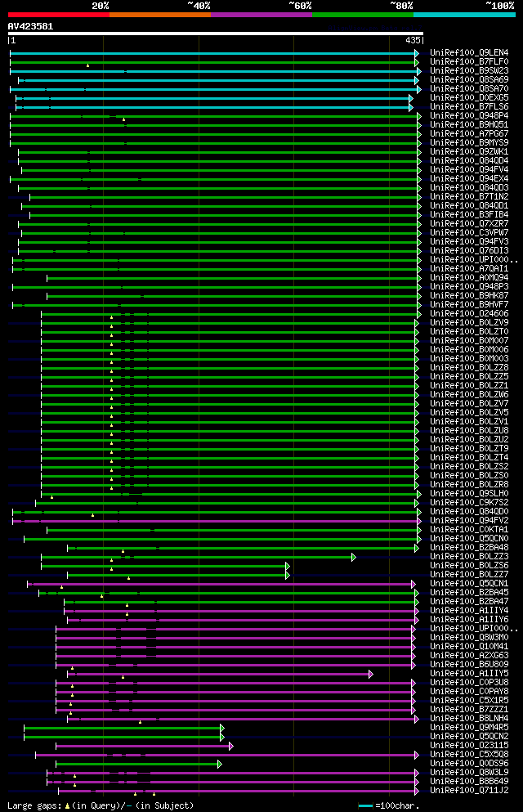This screenshot has height=812, width=523.
Task: Open hit UniRef100_D0EXG5
Action: [469, 98]
